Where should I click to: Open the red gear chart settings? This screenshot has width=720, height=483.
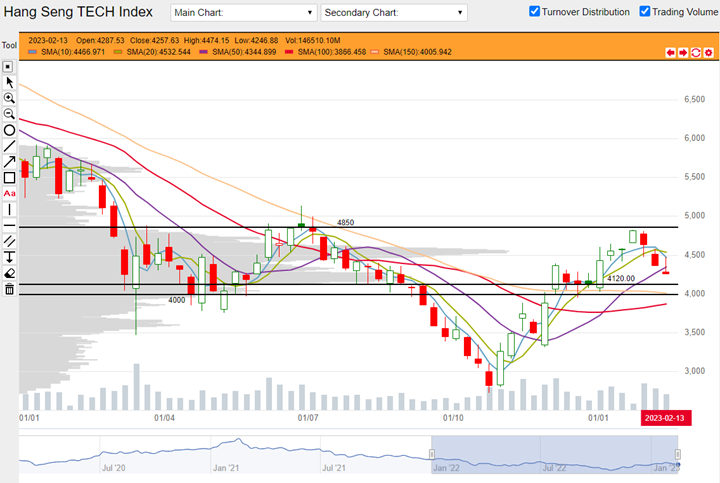click(709, 53)
